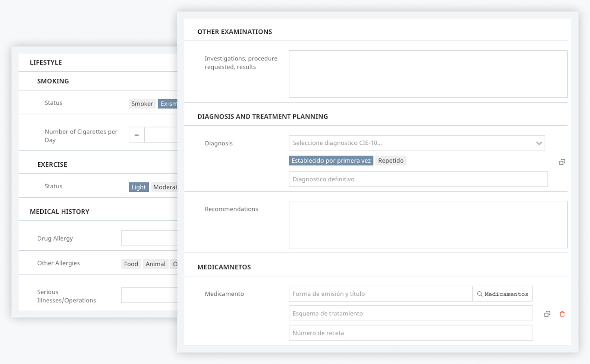Select Repetido diagnosis type
590x364 pixels.
[x=390, y=160]
